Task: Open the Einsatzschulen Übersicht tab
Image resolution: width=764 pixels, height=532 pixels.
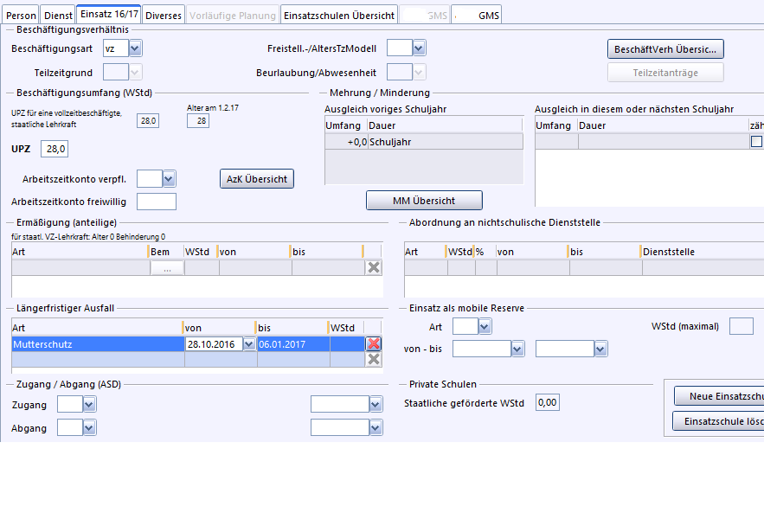Action: 339,16
